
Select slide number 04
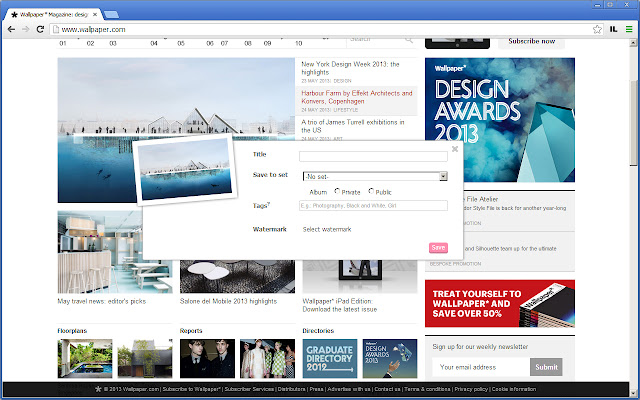[154, 43]
